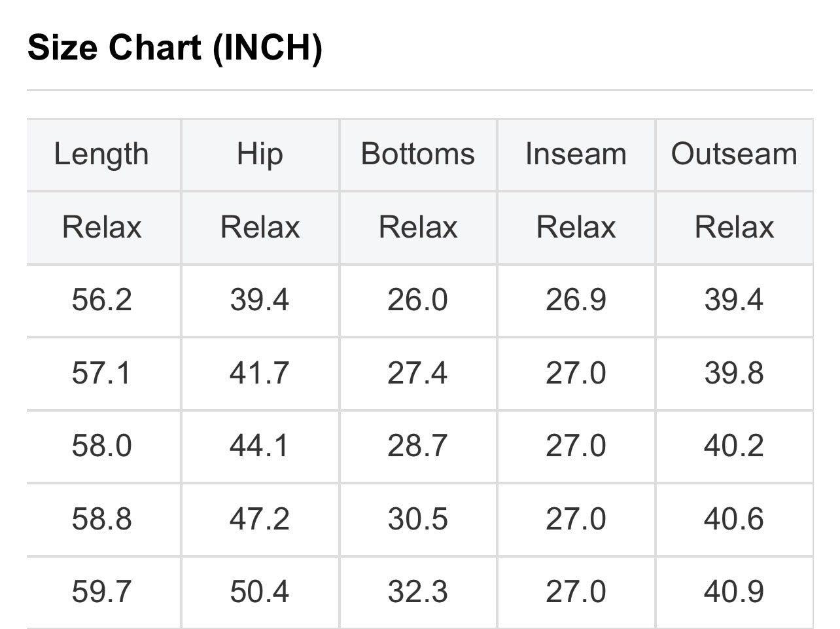
Task: Click the 58.0 length cell
Action: point(101,446)
